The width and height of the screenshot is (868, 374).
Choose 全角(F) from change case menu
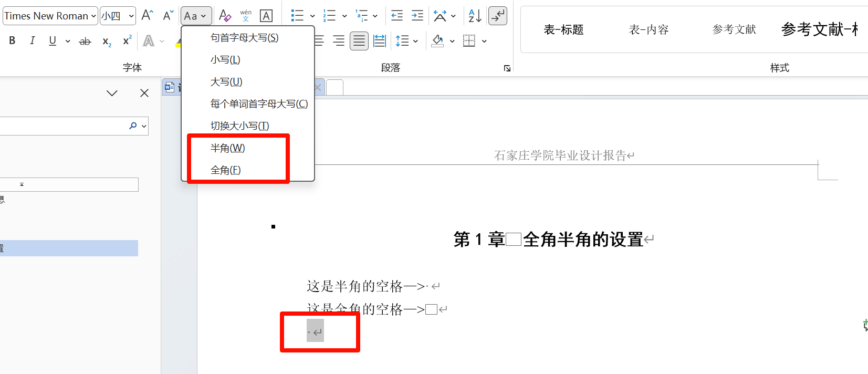pyautogui.click(x=226, y=170)
